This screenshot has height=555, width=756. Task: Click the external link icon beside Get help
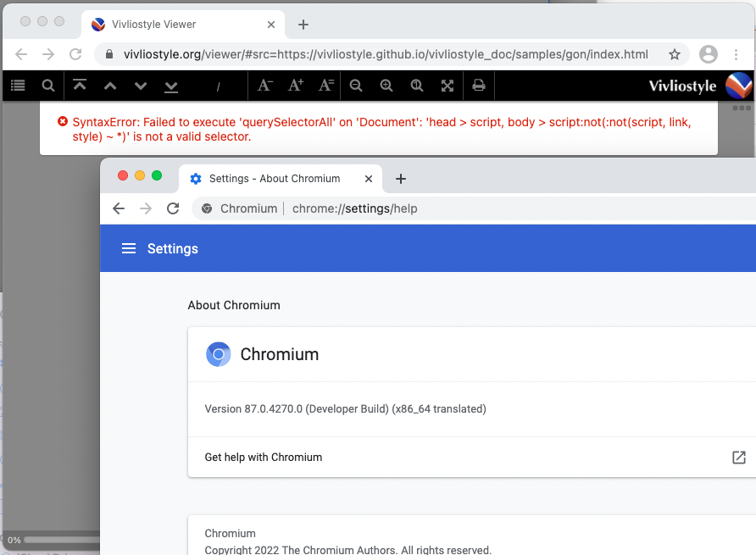click(x=739, y=457)
